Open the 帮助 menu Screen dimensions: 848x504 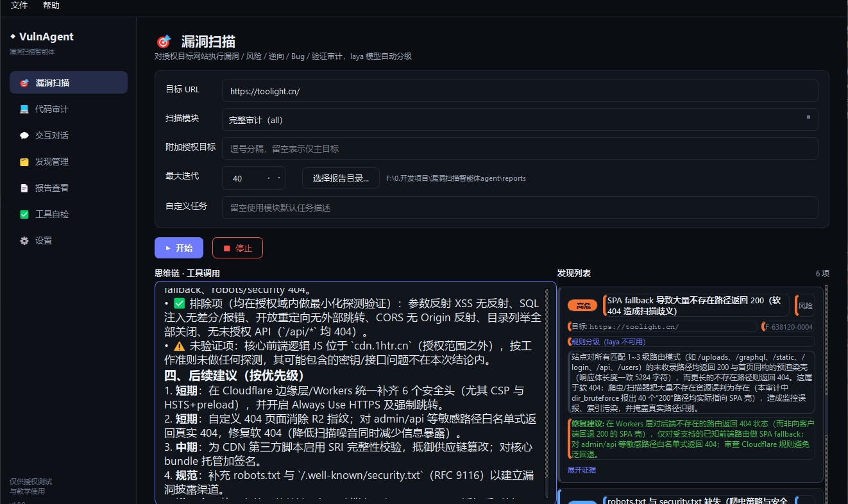tap(51, 5)
